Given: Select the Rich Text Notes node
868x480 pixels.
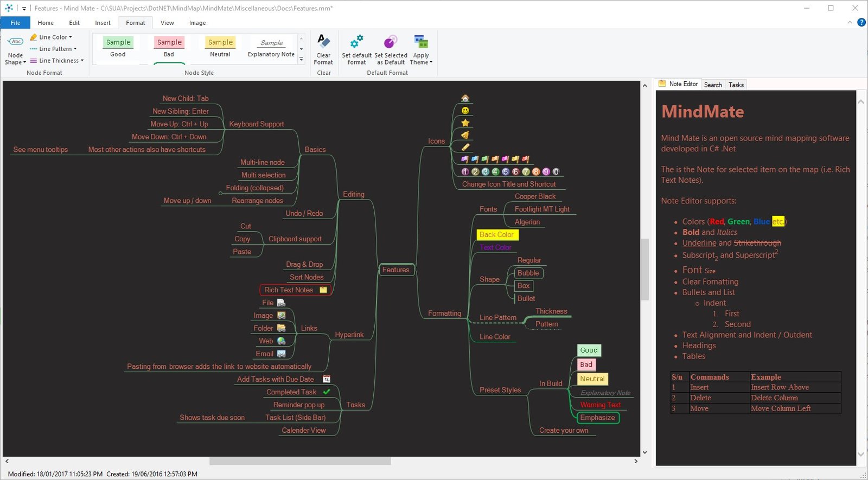Looking at the screenshot, I should [x=295, y=290].
